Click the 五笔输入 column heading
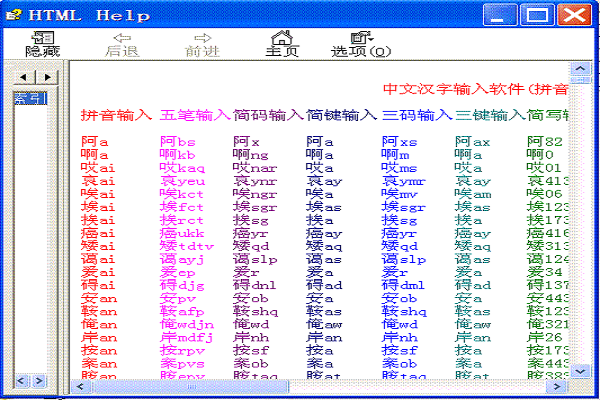This screenshot has height=400, width=600. coord(195,115)
